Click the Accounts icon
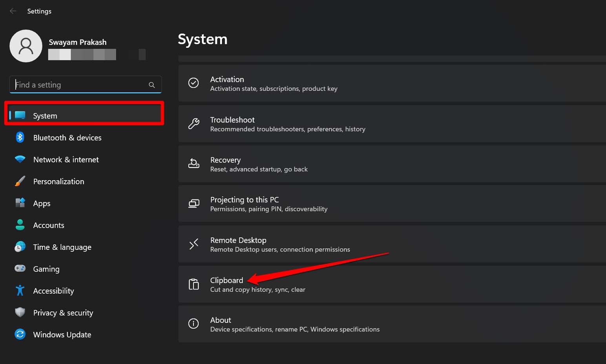 coord(20,225)
